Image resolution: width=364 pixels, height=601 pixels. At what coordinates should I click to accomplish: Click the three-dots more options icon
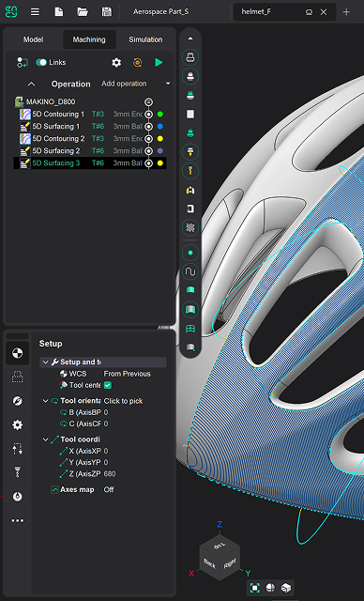[17, 520]
